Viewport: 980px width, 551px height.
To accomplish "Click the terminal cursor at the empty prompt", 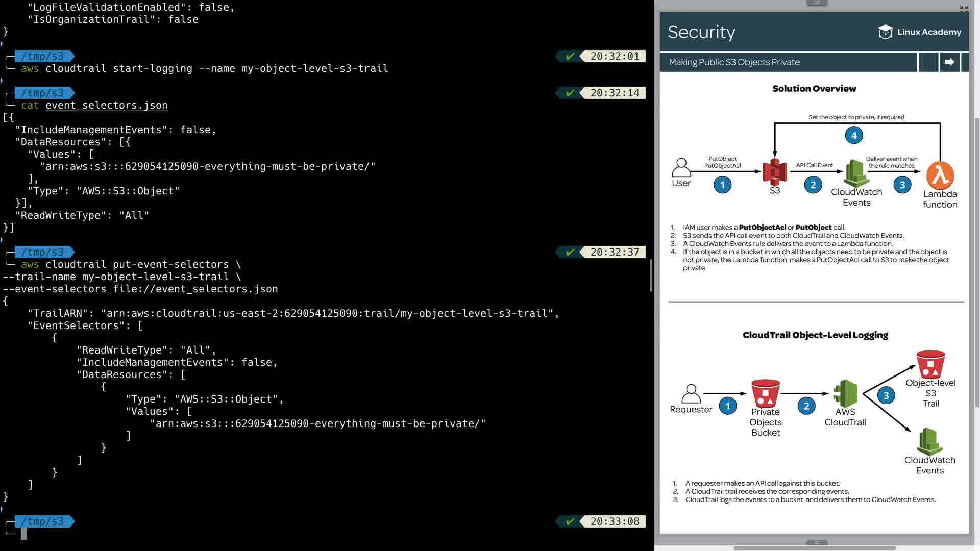I will click(x=24, y=534).
